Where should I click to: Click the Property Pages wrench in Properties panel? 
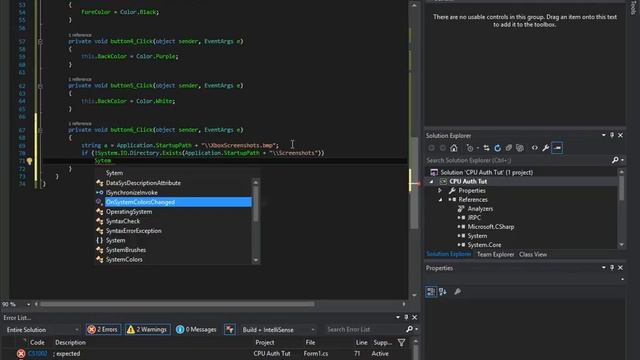(458, 291)
